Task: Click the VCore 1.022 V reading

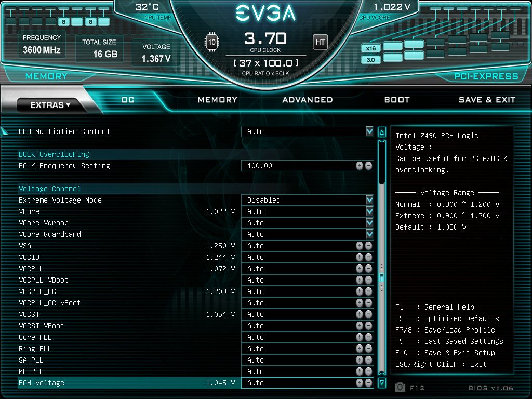Action: 220,211
